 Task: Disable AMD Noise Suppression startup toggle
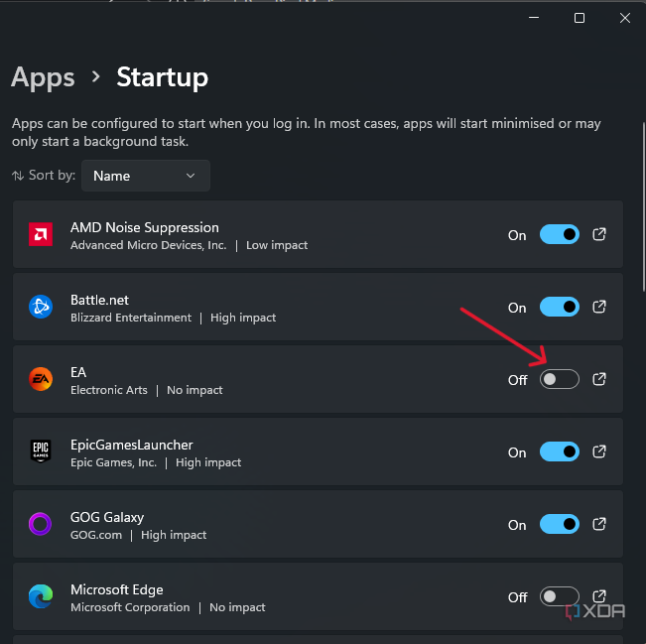click(559, 234)
